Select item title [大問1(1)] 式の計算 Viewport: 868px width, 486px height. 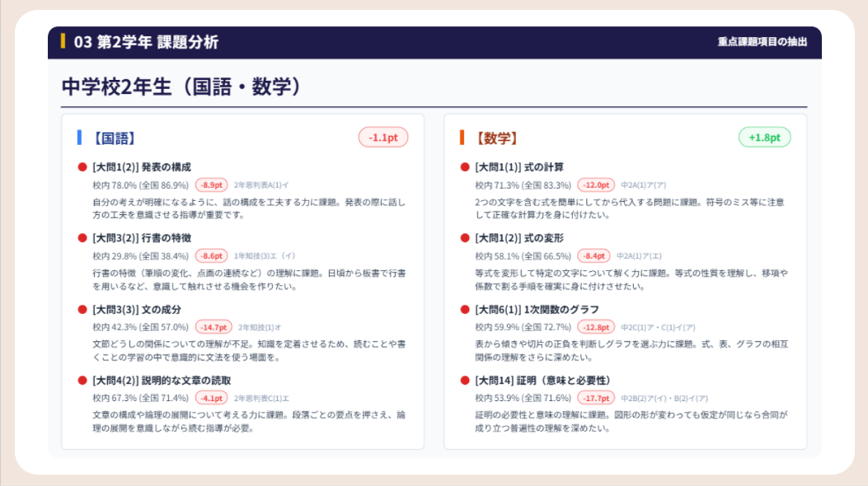pos(519,167)
